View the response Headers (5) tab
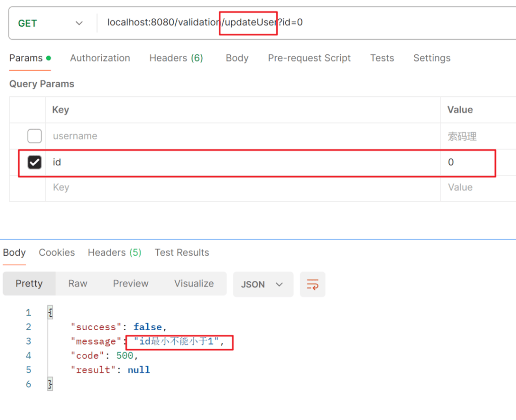 pos(114,253)
